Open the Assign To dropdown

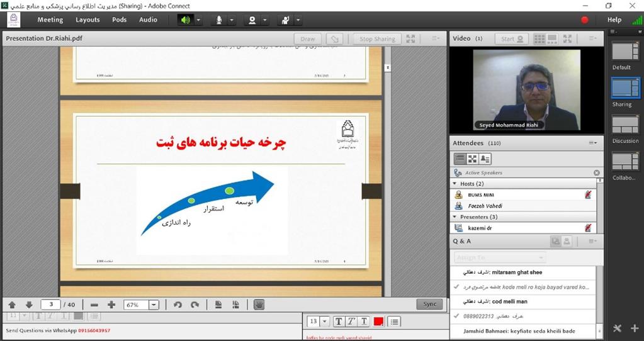tap(500, 258)
